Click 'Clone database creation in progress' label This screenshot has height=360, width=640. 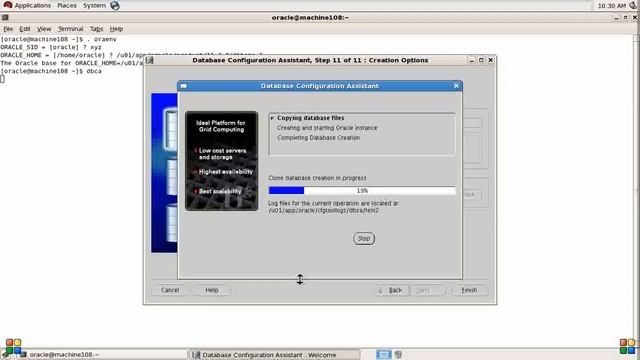tap(317, 178)
